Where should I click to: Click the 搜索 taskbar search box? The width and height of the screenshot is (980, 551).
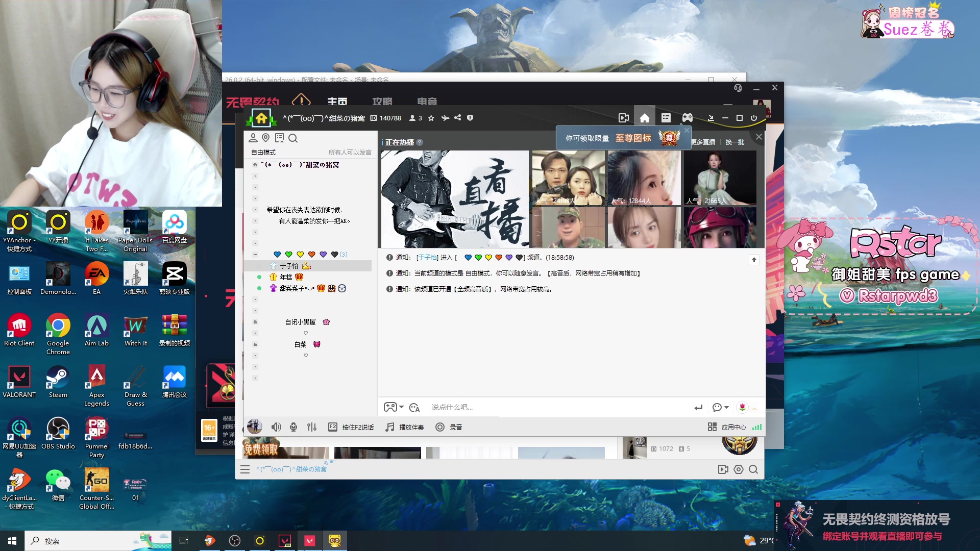pos(98,541)
